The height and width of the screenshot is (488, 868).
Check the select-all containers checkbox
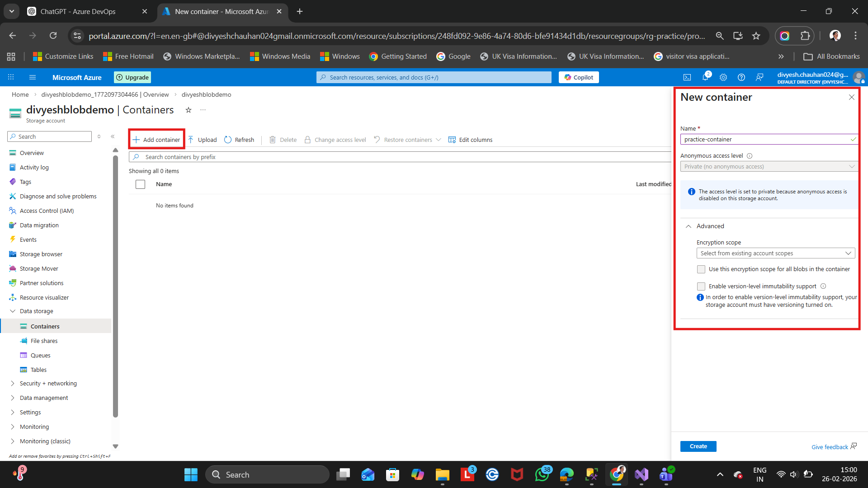click(x=141, y=184)
